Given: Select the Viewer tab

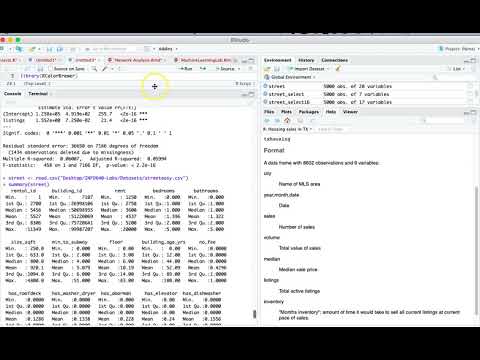Looking at the screenshot, I should tap(350, 112).
